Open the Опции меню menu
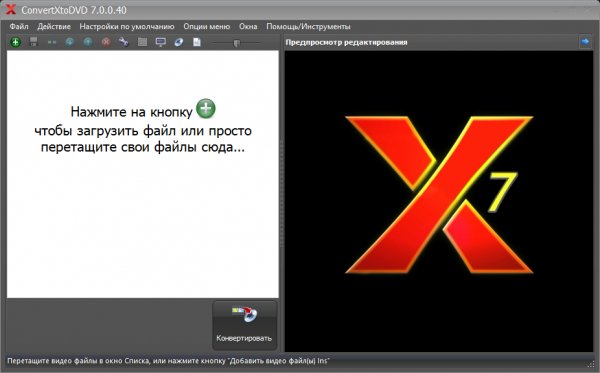This screenshot has height=373, width=600. click(x=207, y=26)
